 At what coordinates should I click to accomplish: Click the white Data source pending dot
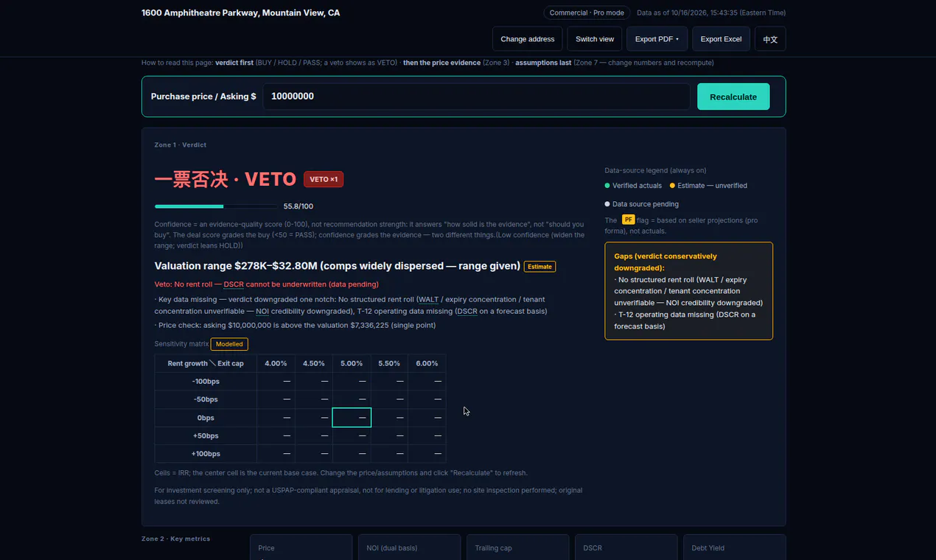click(x=607, y=204)
